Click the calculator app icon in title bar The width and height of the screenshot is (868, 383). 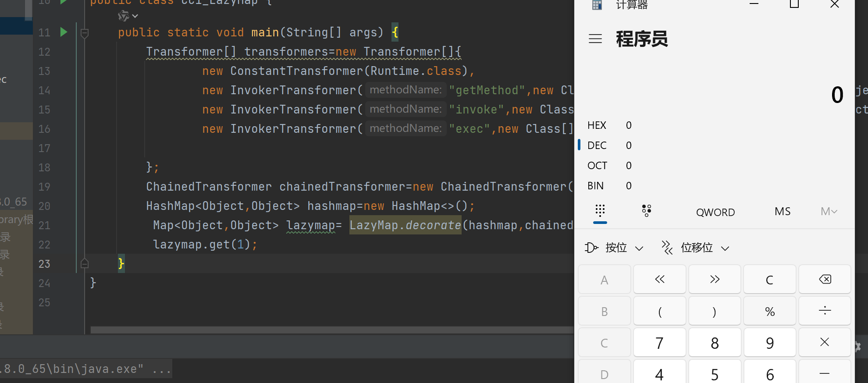(597, 4)
